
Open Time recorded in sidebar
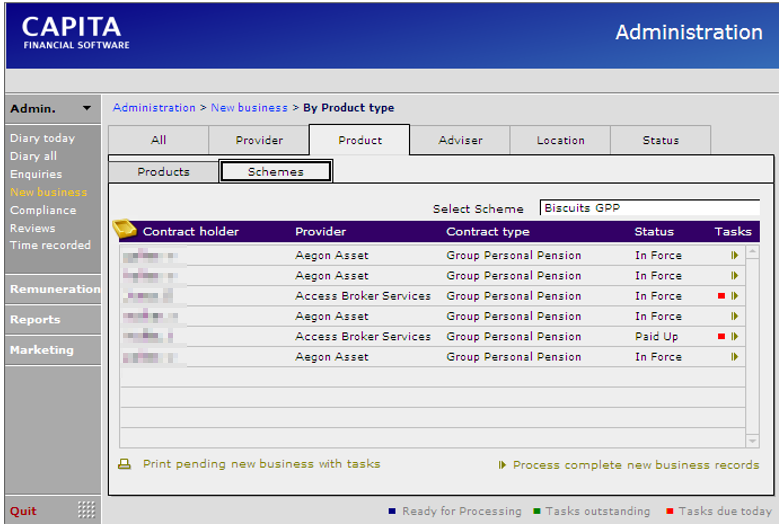(50, 245)
